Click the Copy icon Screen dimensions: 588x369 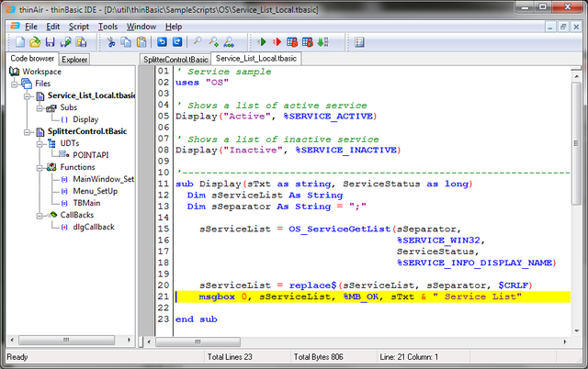click(x=126, y=42)
